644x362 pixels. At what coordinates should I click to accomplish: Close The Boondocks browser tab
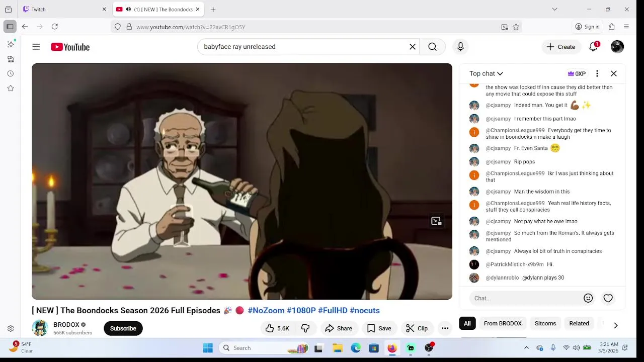pyautogui.click(x=198, y=9)
